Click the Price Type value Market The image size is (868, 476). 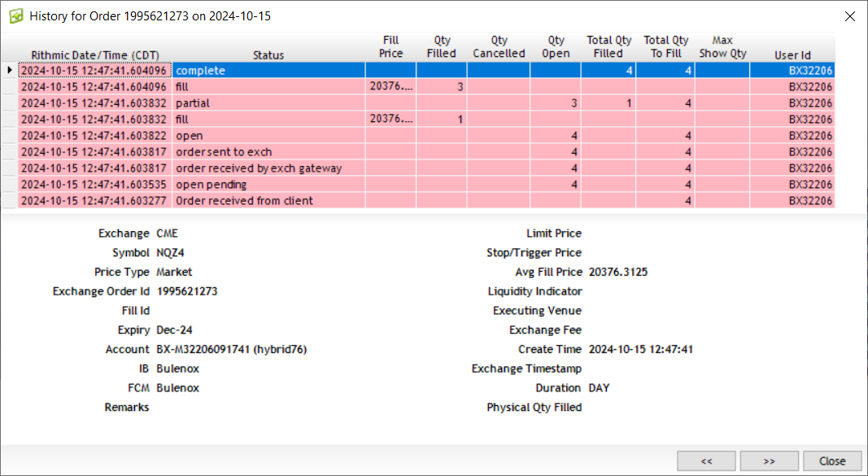(x=174, y=272)
